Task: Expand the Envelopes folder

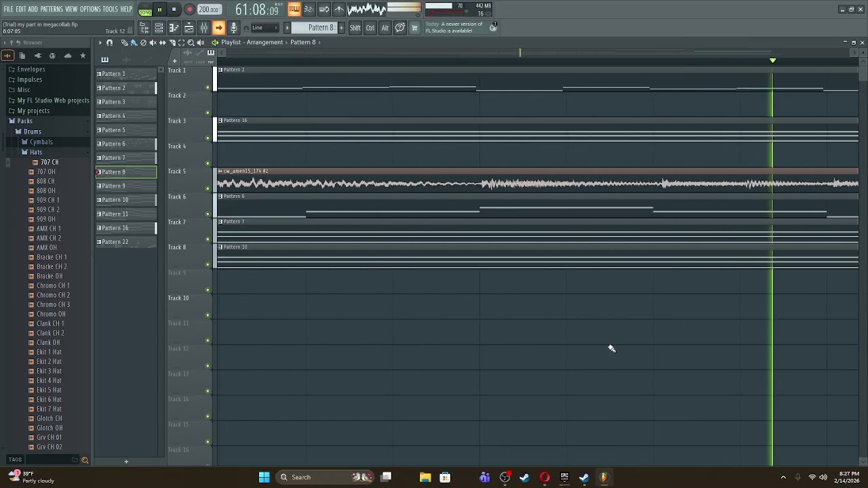Action: (31, 69)
